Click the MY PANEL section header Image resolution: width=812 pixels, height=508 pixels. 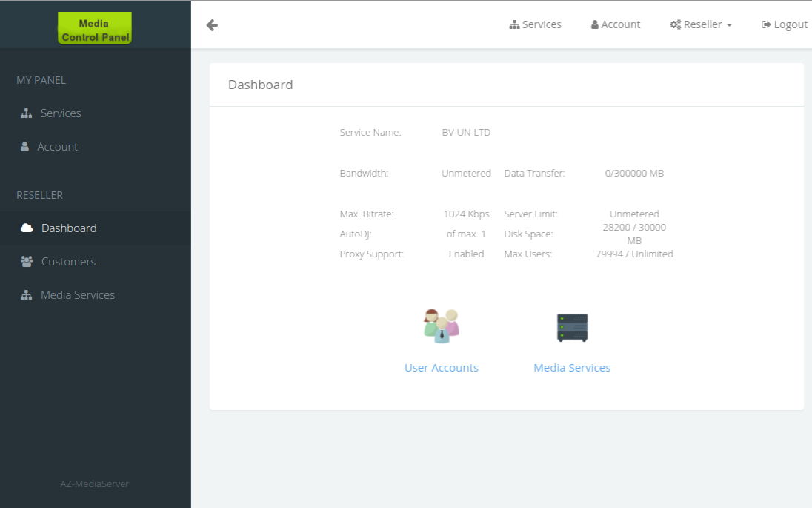41,80
